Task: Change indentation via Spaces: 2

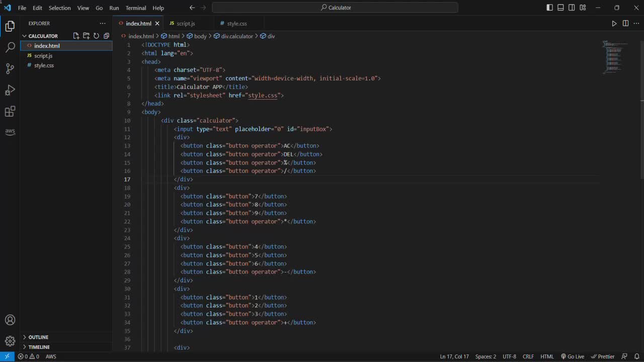Action: coord(486,356)
